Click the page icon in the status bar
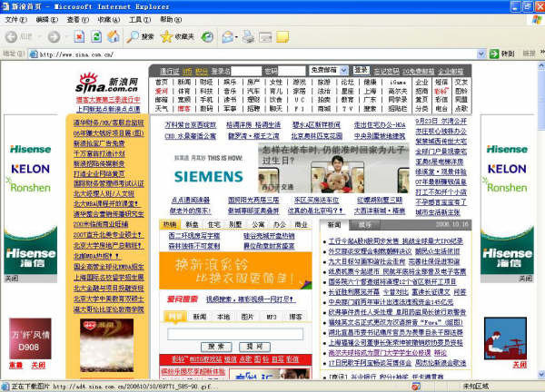The image size is (545, 392). click(x=5, y=386)
